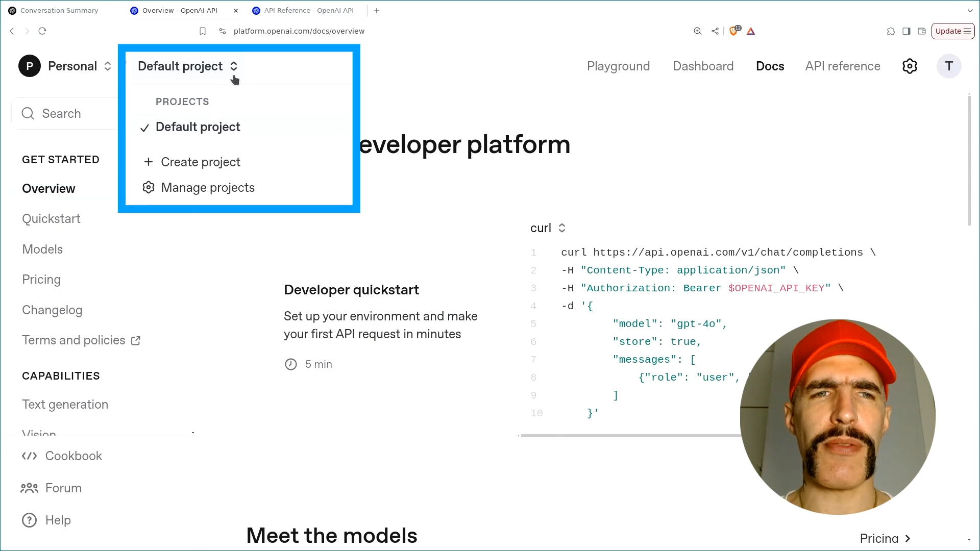
Task: Click the Meet the models heading
Action: (332, 536)
